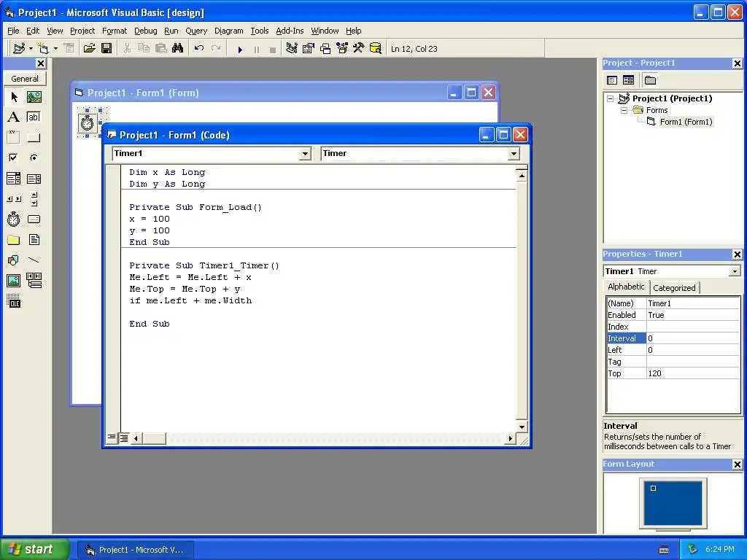The height and width of the screenshot is (560, 747).
Task: Open the Debug menu
Action: pyautogui.click(x=146, y=31)
